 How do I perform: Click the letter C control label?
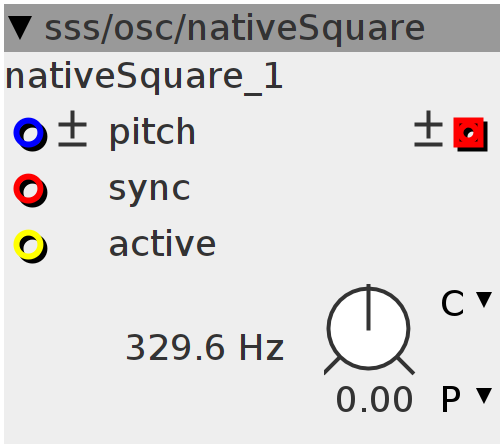(452, 303)
